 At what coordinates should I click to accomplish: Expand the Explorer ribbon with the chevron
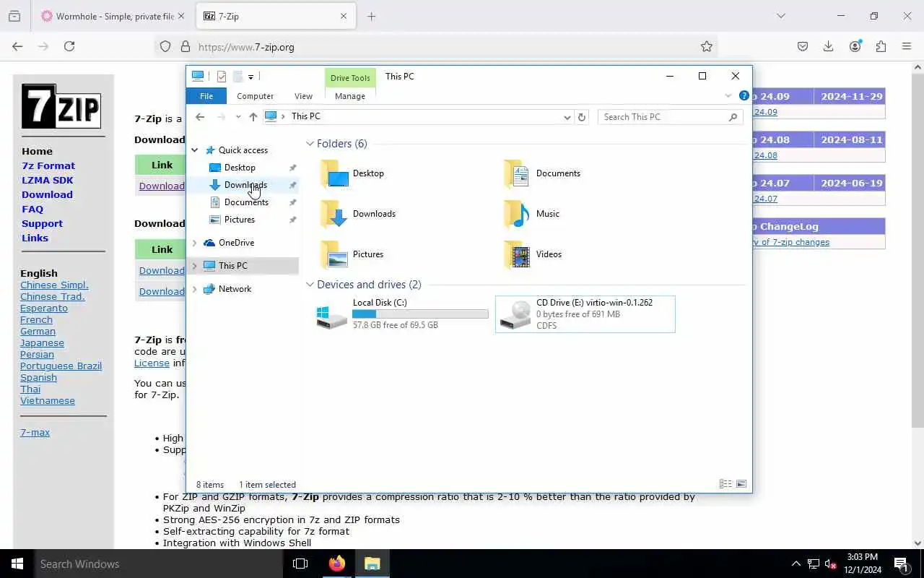tap(728, 96)
